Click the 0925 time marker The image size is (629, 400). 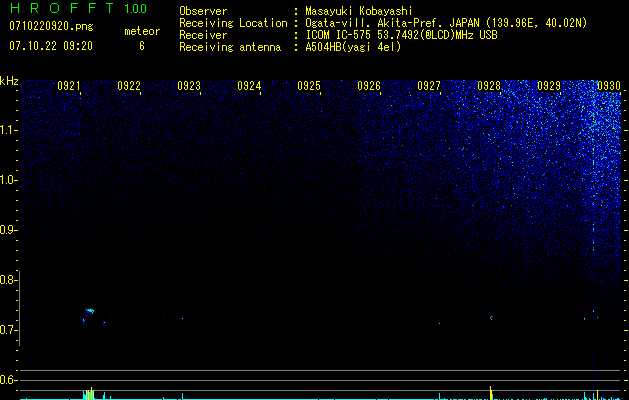point(309,86)
